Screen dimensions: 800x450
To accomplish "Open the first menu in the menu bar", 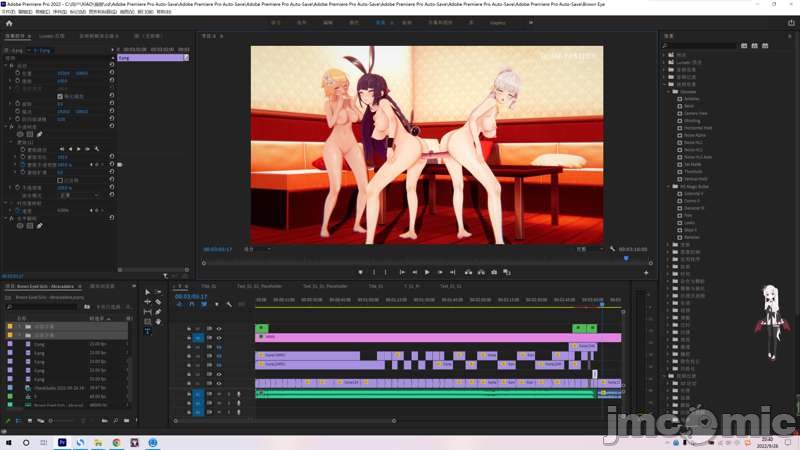I will click(9, 12).
